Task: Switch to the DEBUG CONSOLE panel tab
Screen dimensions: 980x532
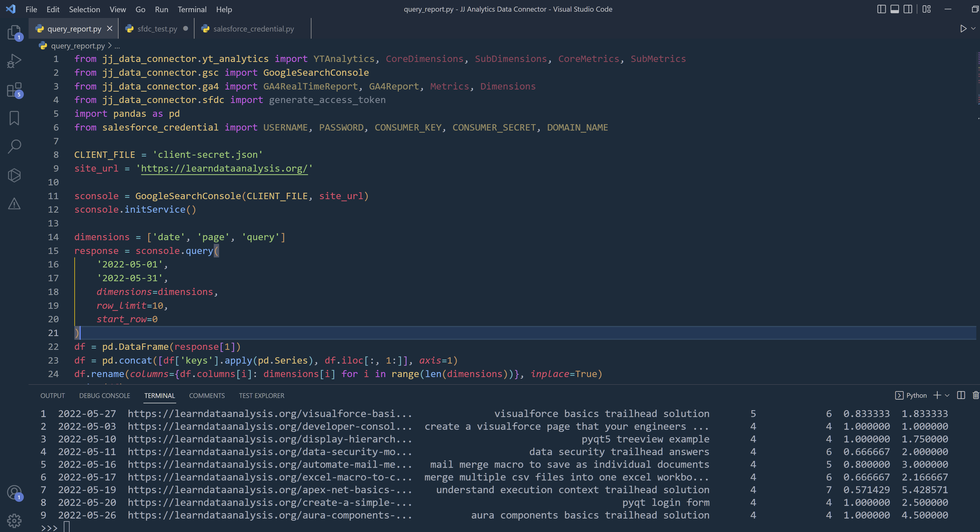Action: (x=105, y=395)
